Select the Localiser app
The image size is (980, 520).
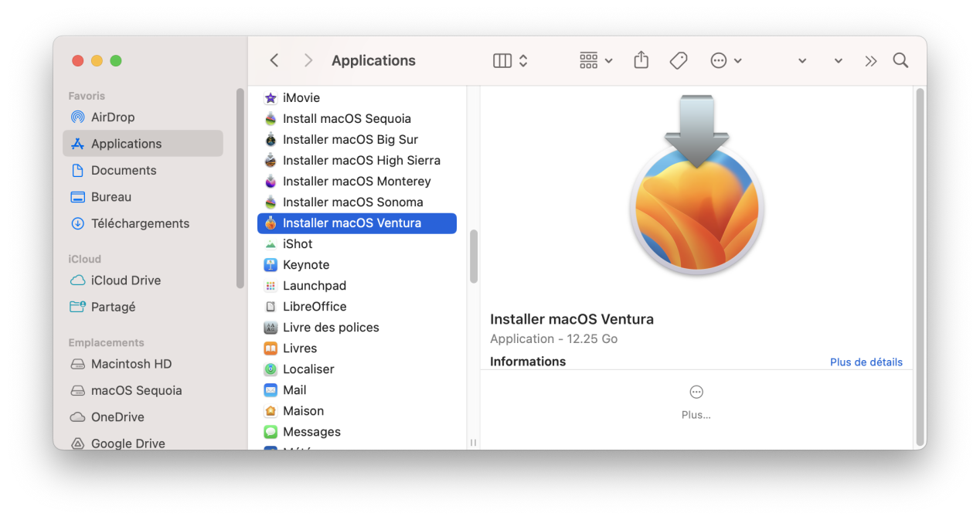[x=357, y=369]
